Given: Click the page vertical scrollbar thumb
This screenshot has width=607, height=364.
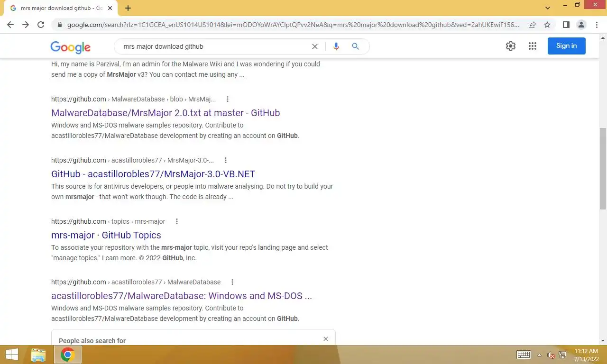Looking at the screenshot, I should 603,168.
